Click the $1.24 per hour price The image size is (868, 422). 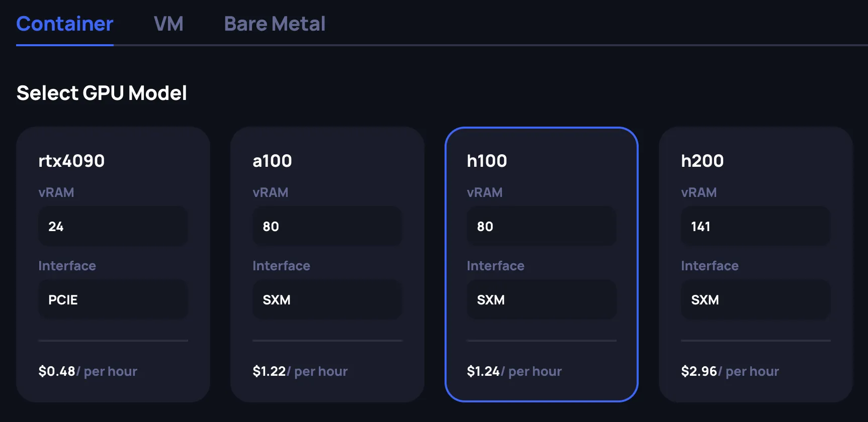[514, 371]
